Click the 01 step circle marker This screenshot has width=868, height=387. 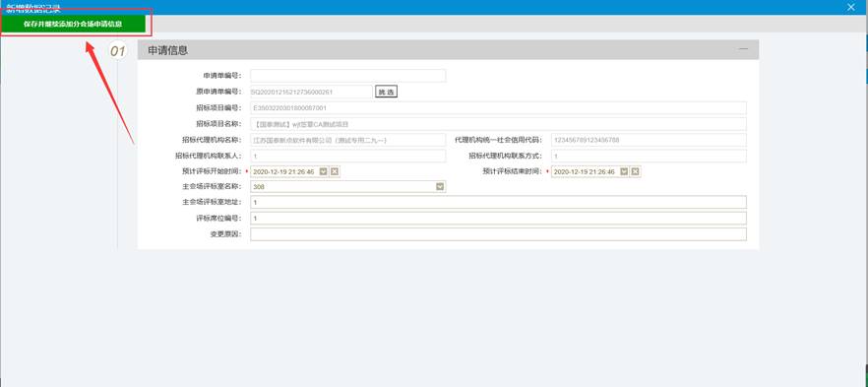(x=118, y=51)
